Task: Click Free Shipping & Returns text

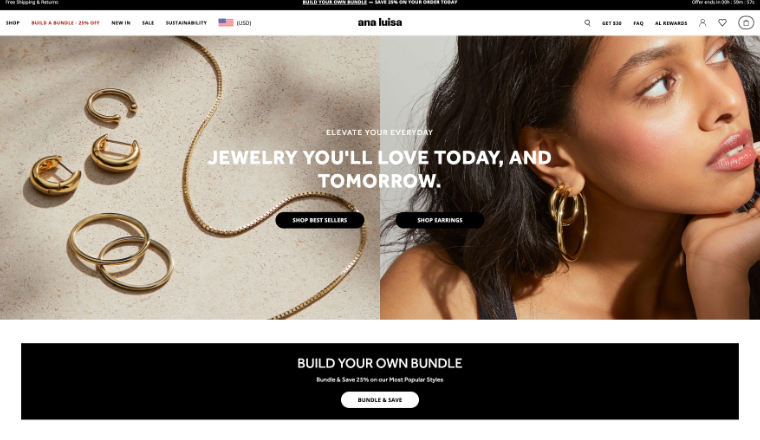Action: (32, 2)
